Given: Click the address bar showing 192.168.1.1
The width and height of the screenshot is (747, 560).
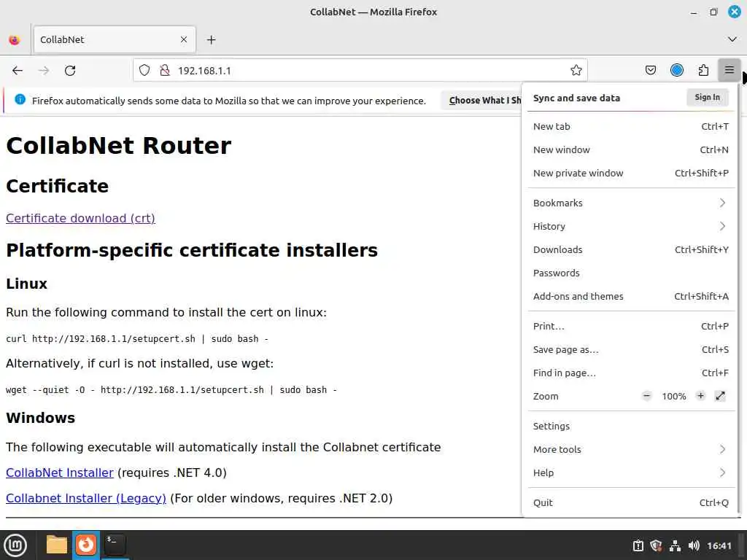Looking at the screenshot, I should point(360,71).
